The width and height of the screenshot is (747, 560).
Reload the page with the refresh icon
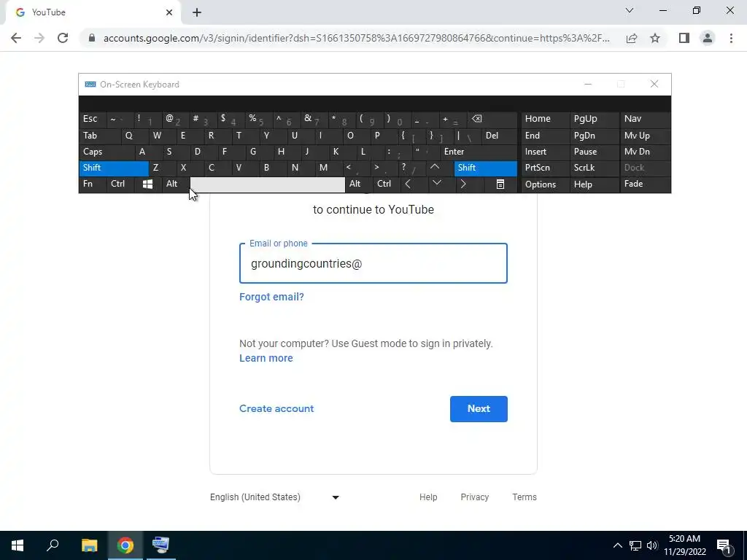coord(63,38)
